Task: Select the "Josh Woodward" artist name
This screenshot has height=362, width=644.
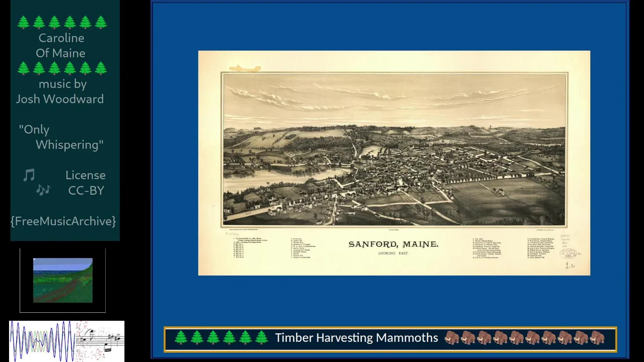Action: point(60,99)
